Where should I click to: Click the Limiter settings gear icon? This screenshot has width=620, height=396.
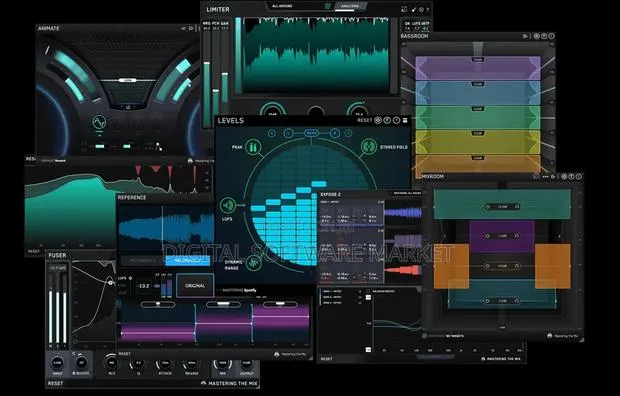point(422,9)
